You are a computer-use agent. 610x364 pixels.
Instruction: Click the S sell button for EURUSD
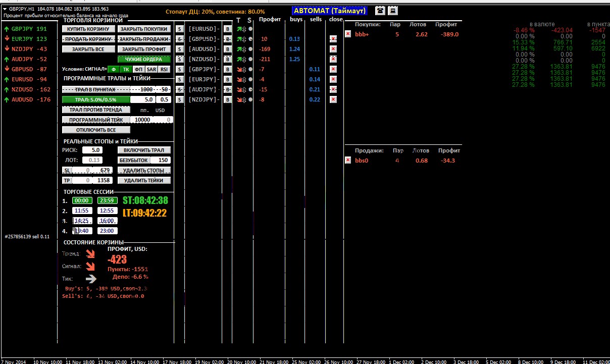tap(179, 29)
